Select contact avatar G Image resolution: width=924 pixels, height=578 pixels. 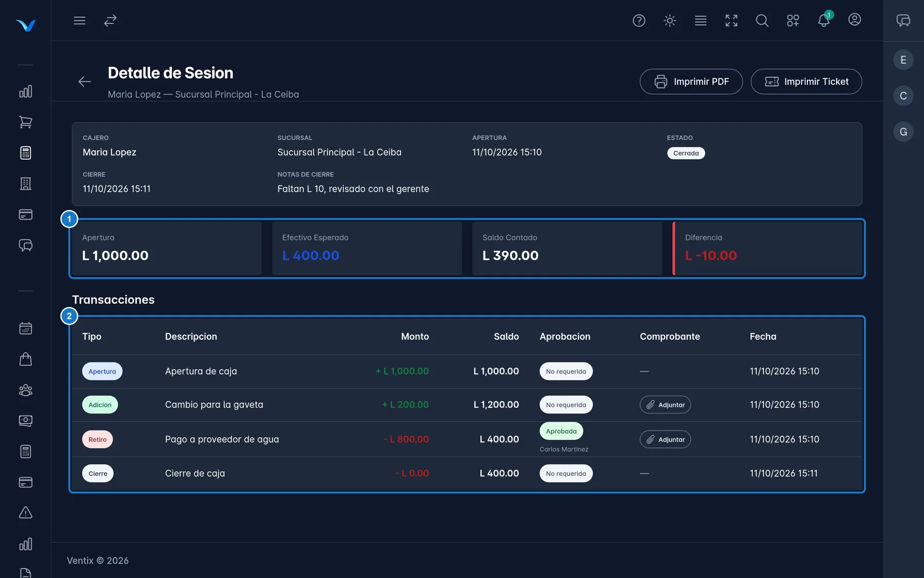903,132
